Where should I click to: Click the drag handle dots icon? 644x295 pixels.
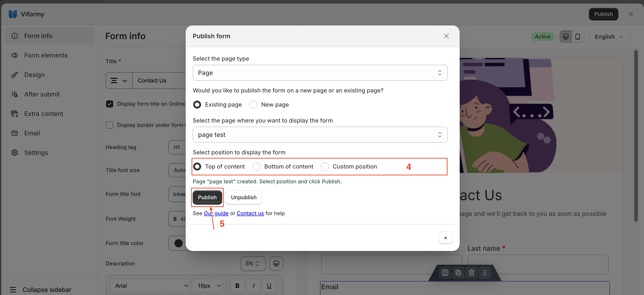point(485,272)
